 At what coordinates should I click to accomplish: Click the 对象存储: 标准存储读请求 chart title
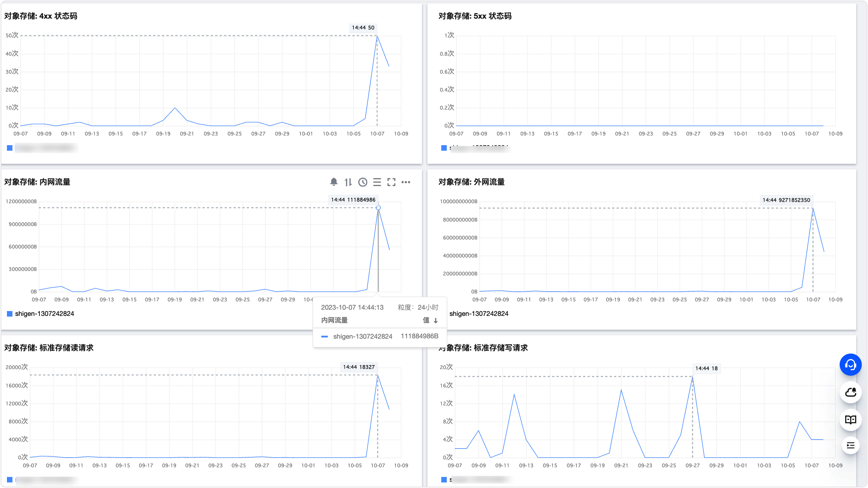(x=49, y=348)
